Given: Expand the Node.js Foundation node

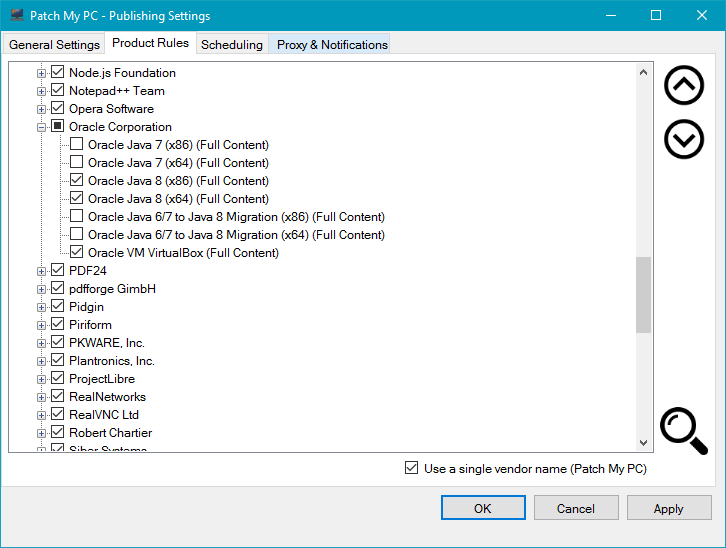Looking at the screenshot, I should 41,73.
